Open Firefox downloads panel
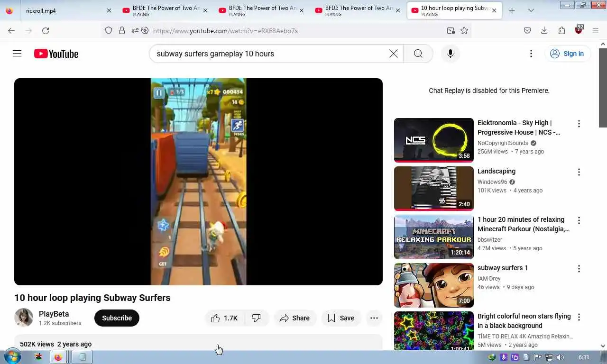The height and width of the screenshot is (364, 607). 544,30
